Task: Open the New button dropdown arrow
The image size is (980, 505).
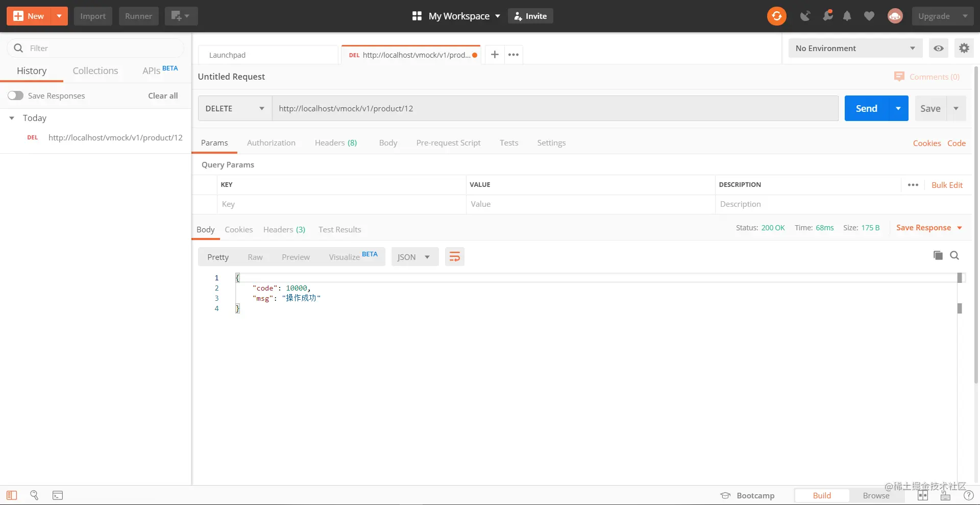Action: pos(59,16)
